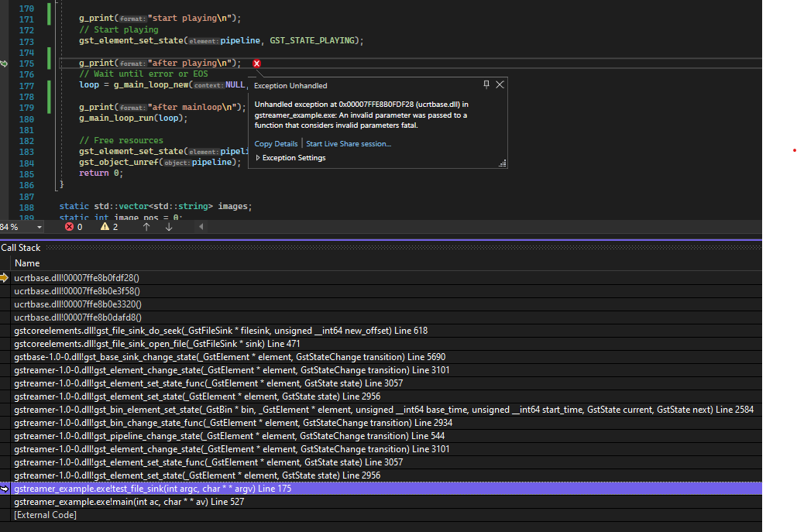Go to next issue with down arrow
This screenshot has width=797, height=532.
pos(169,227)
